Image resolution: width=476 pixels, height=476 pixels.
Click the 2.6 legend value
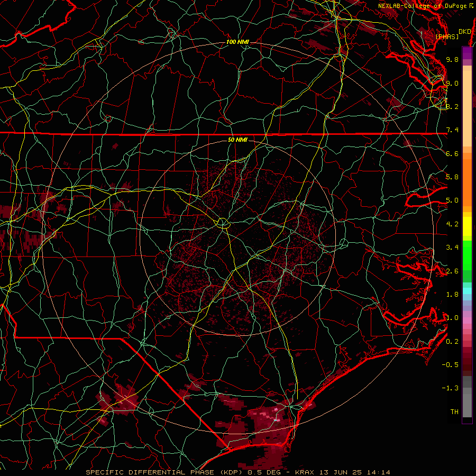[x=452, y=271]
